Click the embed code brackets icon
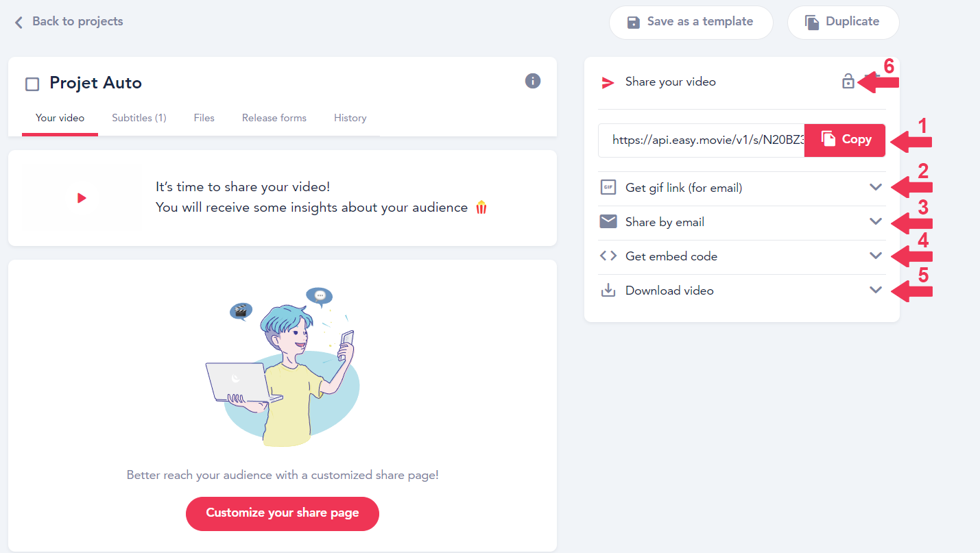980x553 pixels. 608,256
